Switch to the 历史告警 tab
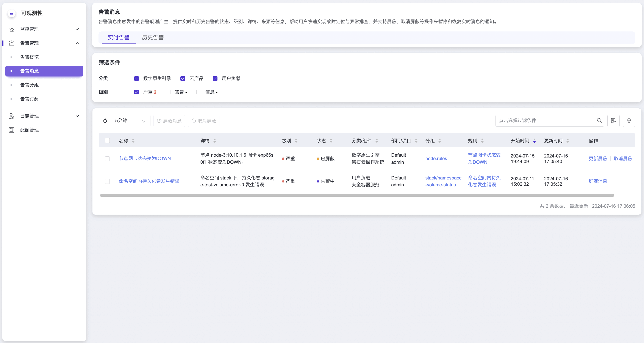 [153, 37]
